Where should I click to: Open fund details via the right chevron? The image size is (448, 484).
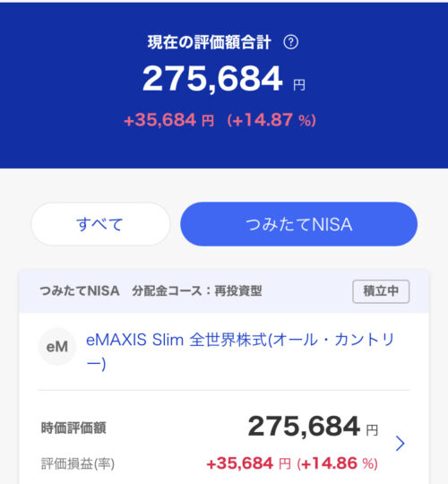400,444
